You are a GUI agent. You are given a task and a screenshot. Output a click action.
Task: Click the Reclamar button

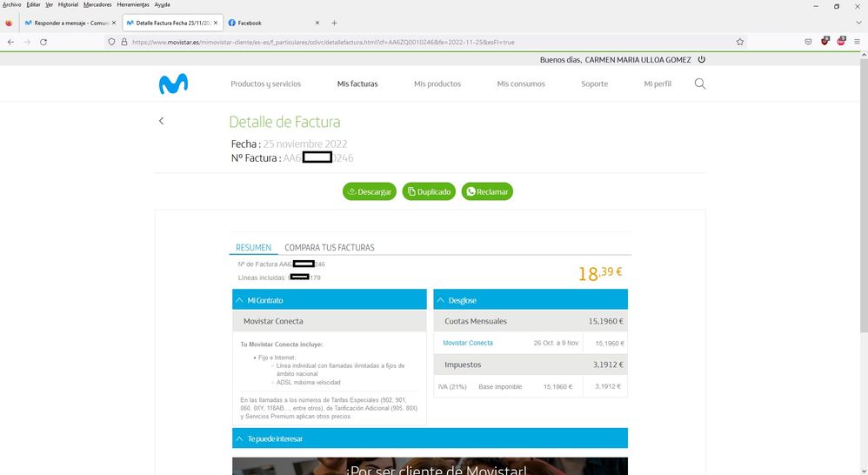tap(487, 191)
